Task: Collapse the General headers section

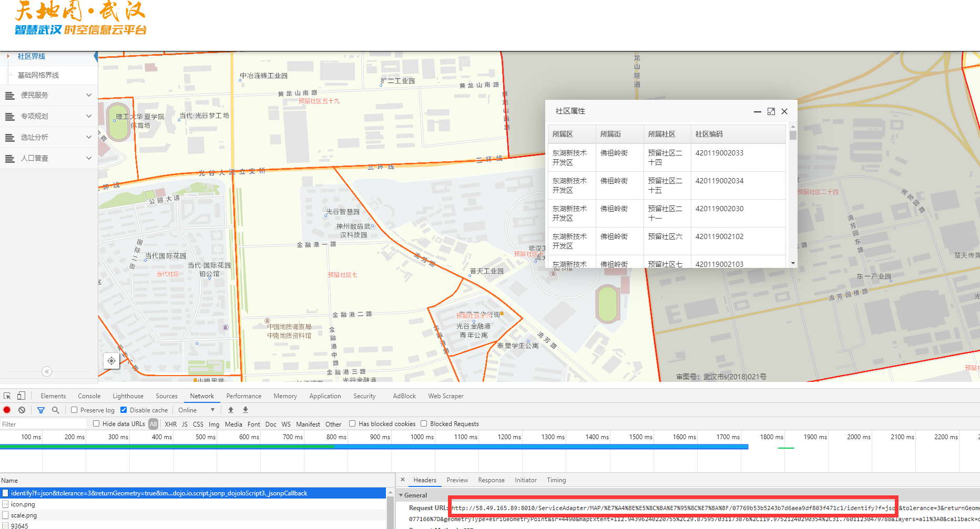Action: point(401,495)
